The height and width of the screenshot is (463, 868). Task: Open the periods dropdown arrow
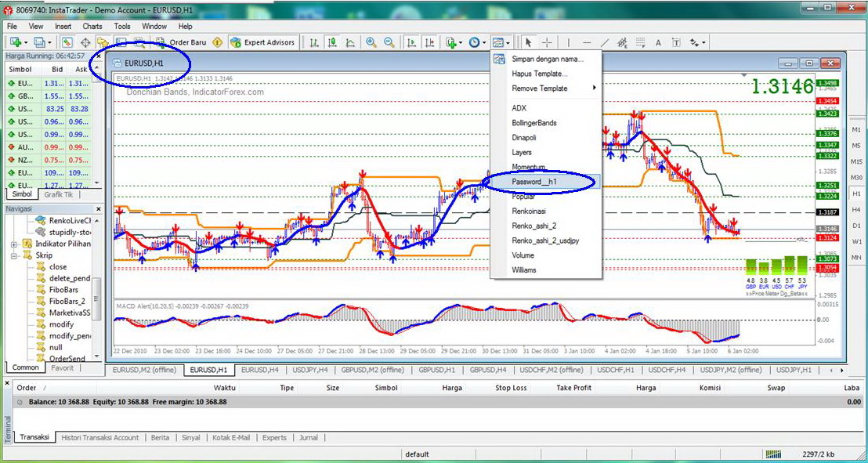pos(484,42)
